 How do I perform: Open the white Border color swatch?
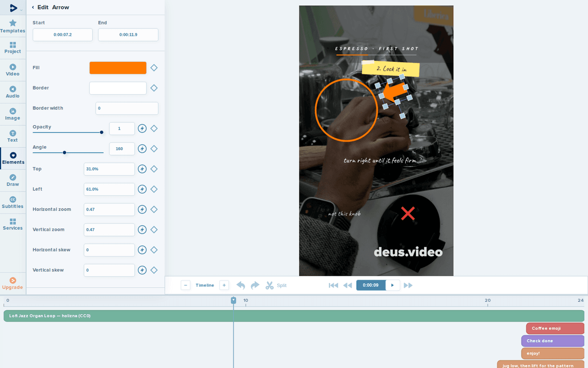pos(118,88)
